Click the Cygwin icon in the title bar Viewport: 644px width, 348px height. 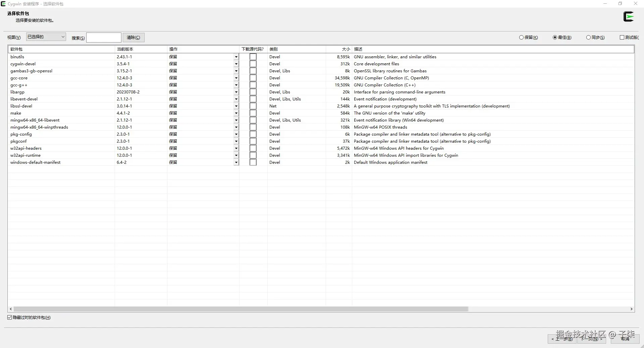tap(3, 4)
